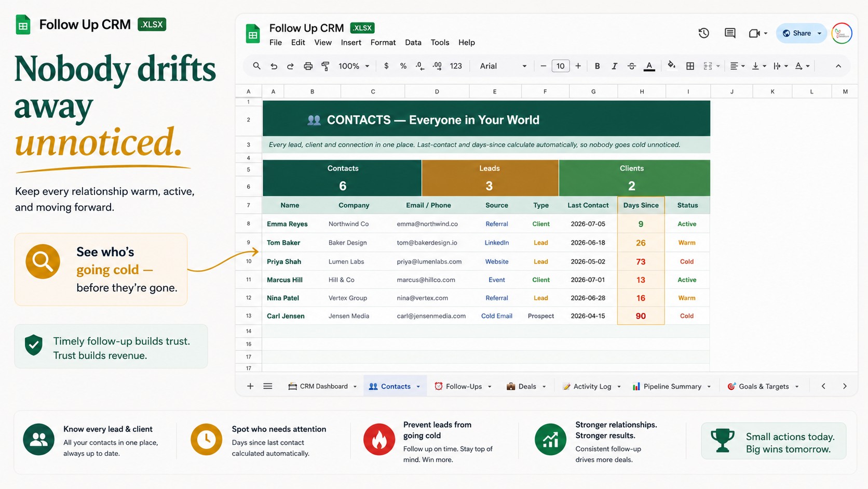
Task: Open the 100% zoom dropdown
Action: [x=354, y=66]
